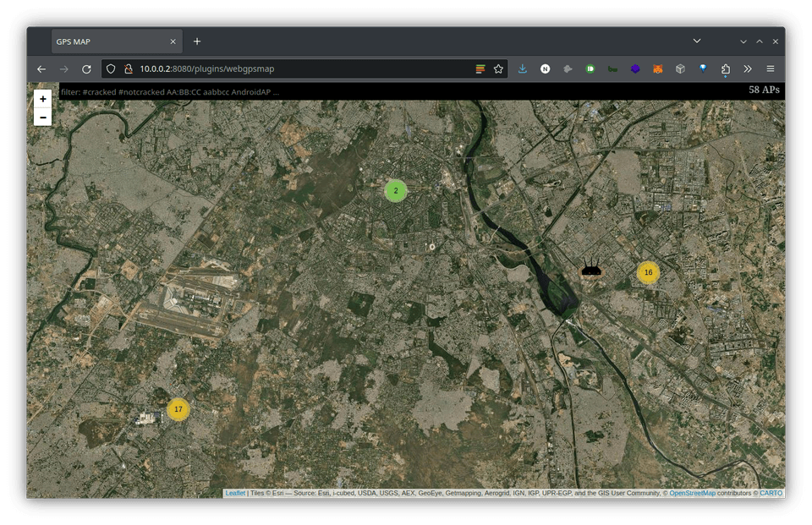Minimize the browser window

coord(743,41)
